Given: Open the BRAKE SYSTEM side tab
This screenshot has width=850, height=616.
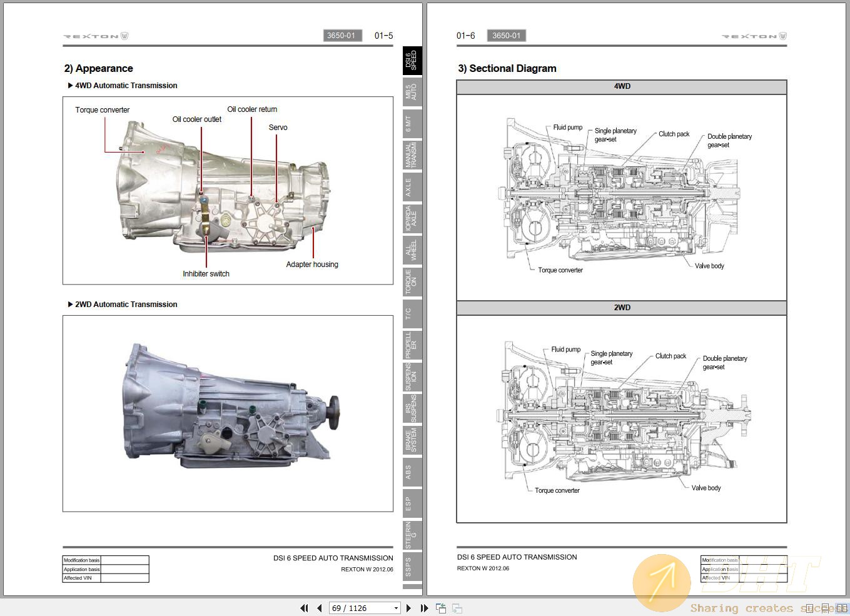Looking at the screenshot, I should click(412, 440).
